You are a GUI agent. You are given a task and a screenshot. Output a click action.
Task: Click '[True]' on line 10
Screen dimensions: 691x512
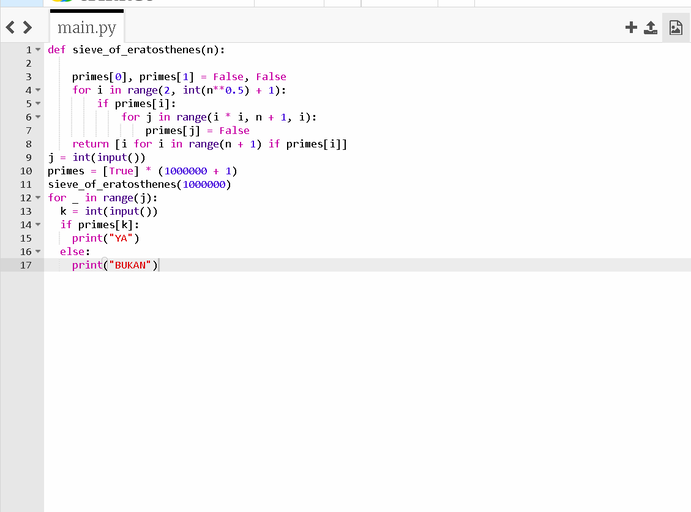tap(121, 171)
